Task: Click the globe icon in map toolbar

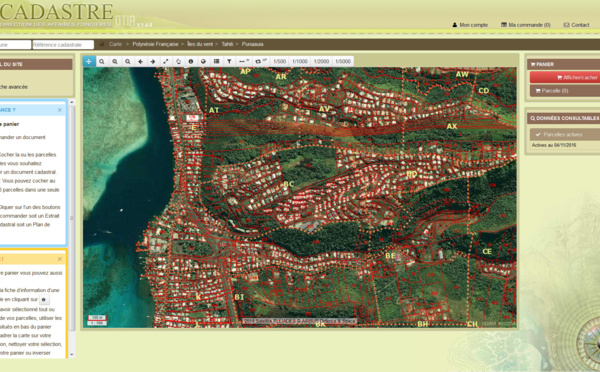Action: 203,61
